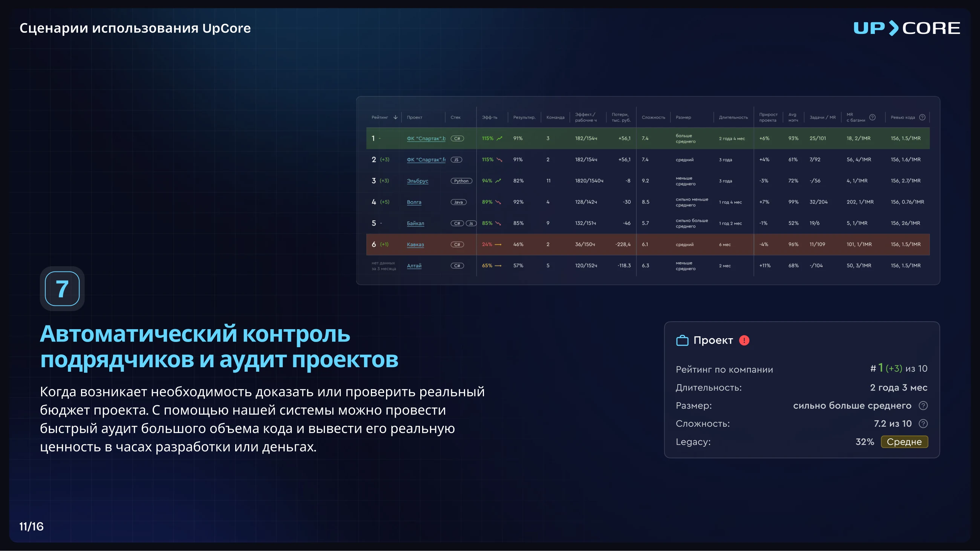
Task: Click the "Рейтинг по компании" label
Action: [724, 369]
